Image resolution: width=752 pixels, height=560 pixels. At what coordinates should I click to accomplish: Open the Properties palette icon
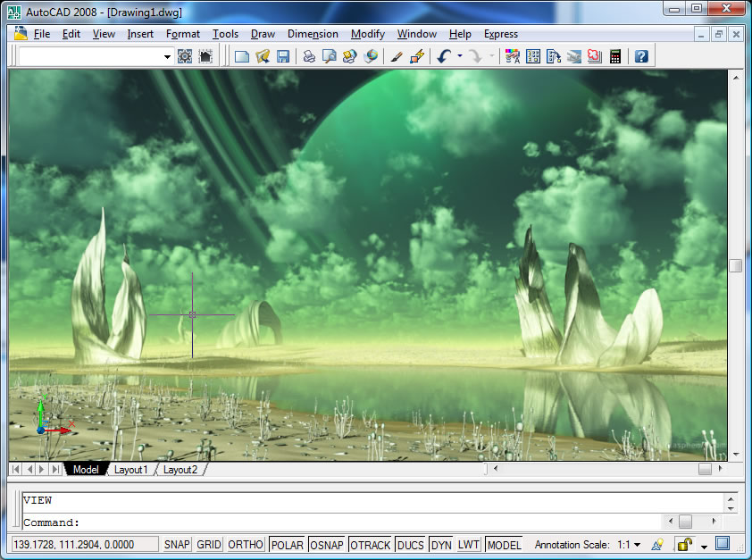(x=513, y=56)
